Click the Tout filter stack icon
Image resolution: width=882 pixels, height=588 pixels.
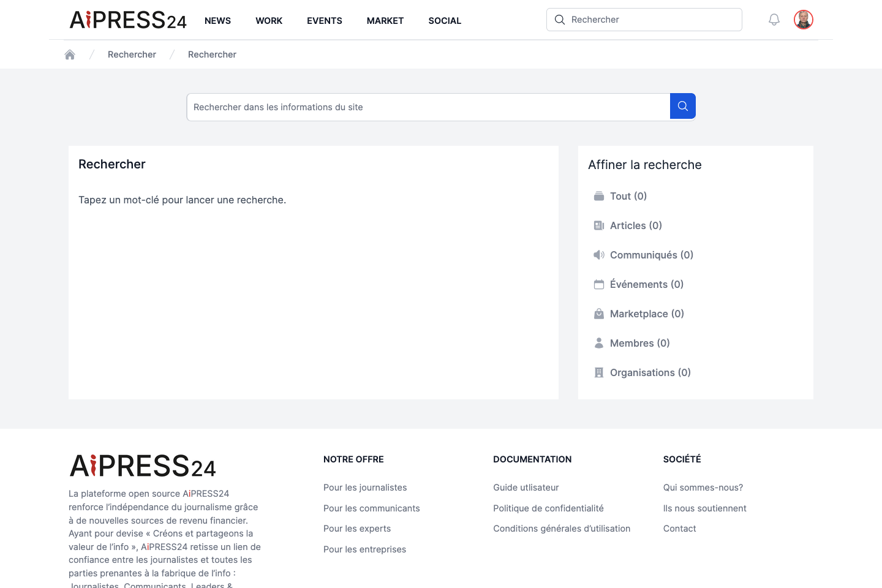click(x=599, y=196)
